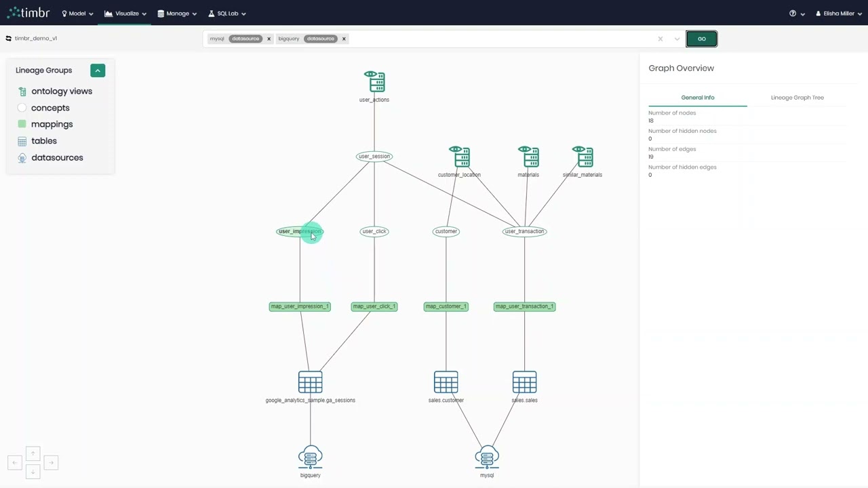The height and width of the screenshot is (488, 868).
Task: Click the Number of hidden nodes label
Action: coord(682,131)
